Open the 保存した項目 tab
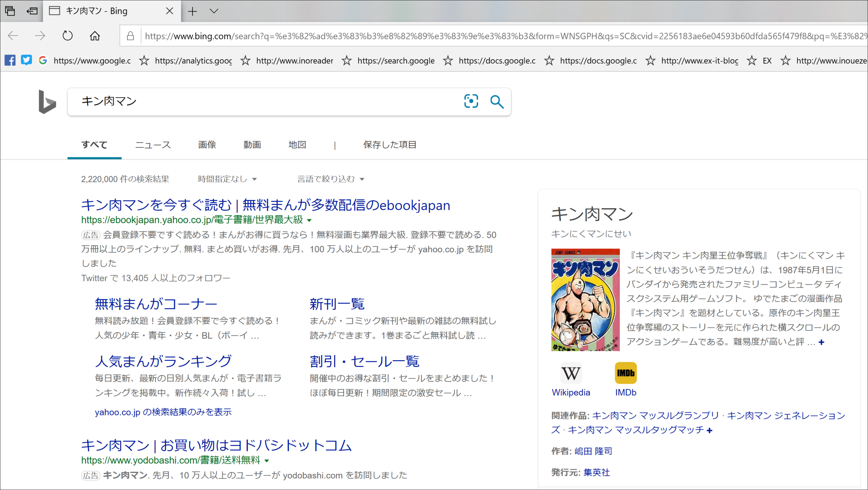 (390, 145)
